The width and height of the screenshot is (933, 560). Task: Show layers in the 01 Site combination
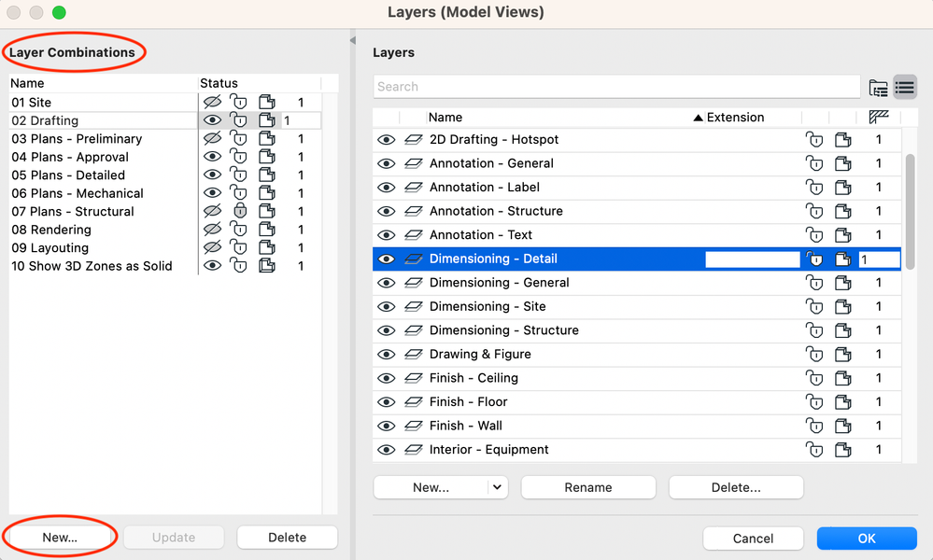(x=212, y=103)
